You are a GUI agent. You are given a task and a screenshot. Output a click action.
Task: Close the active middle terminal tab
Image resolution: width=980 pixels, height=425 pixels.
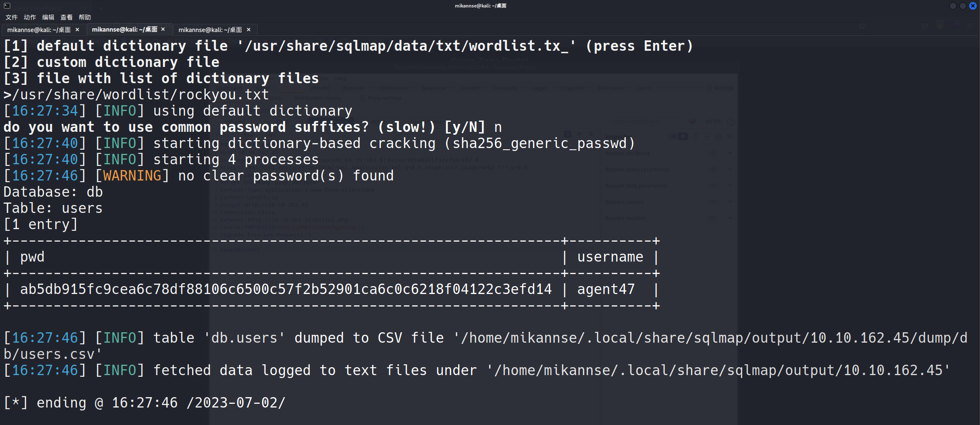163,29
